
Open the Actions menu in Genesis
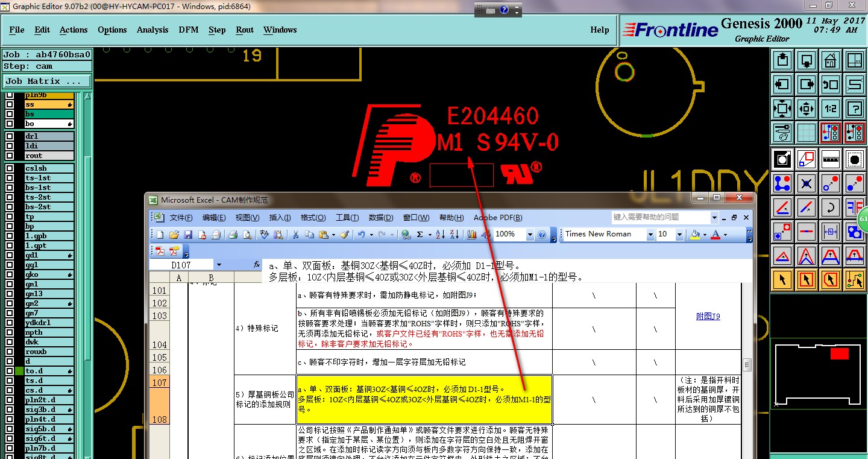[74, 30]
